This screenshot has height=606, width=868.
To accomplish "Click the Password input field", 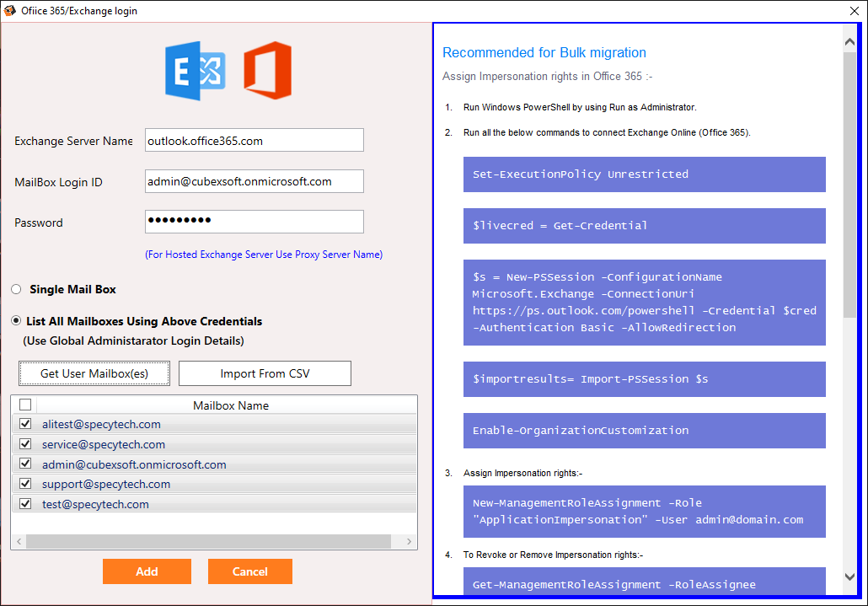I will 255,222.
